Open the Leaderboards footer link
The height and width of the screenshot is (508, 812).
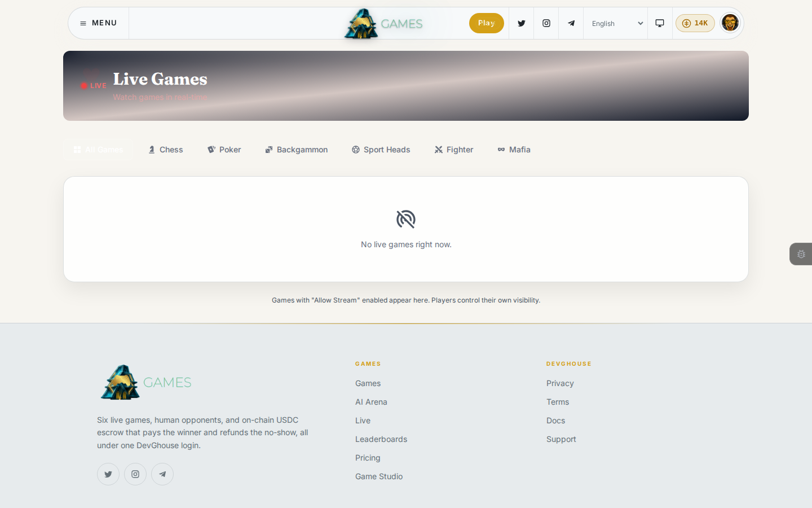[381, 439]
